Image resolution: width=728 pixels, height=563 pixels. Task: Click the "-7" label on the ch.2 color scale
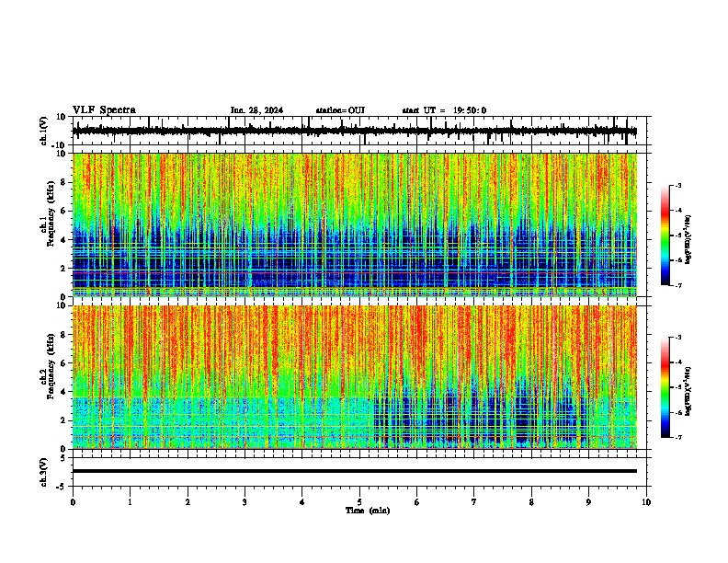point(677,437)
